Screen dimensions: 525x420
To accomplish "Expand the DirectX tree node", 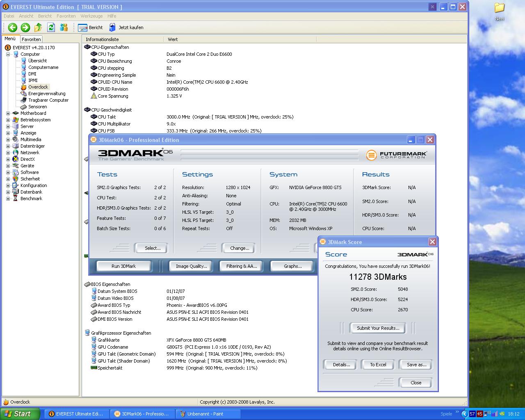I will click(8, 159).
